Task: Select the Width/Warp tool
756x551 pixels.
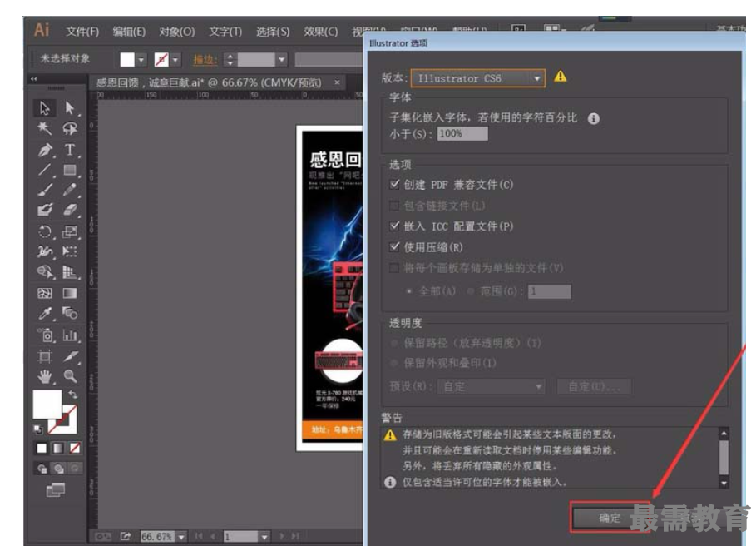Action: tap(45, 251)
